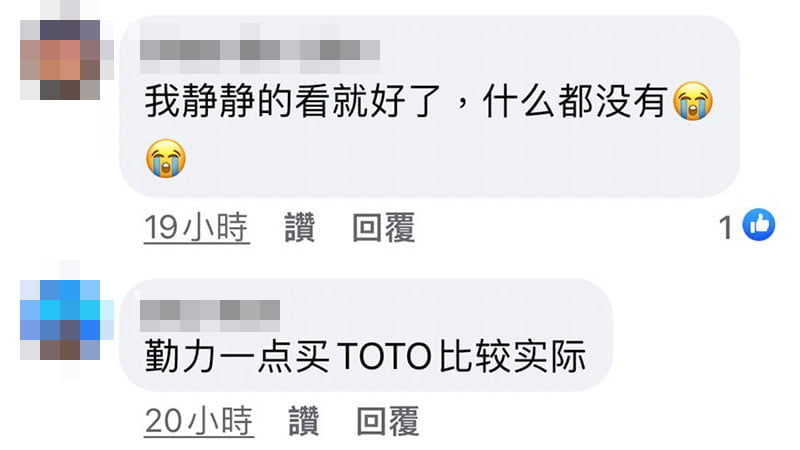Like the comment posted 19小時 ago
The width and height of the screenshot is (800, 450).
(299, 227)
